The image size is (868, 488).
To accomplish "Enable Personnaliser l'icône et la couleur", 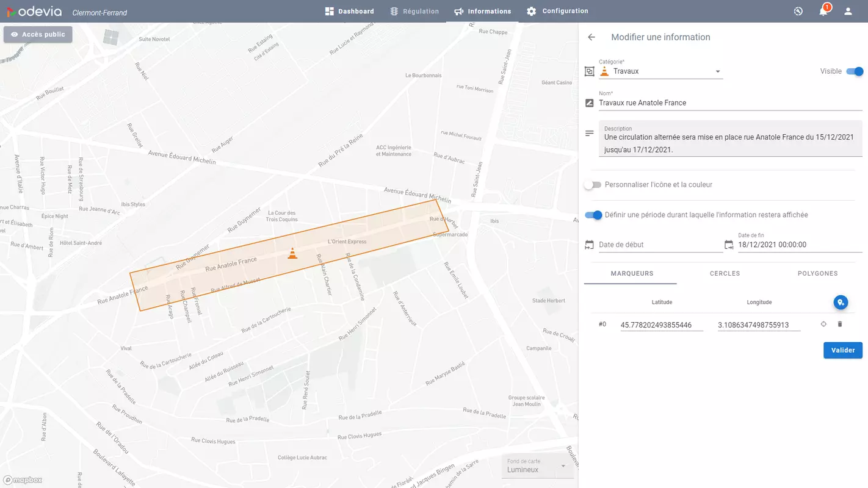I will coord(592,185).
